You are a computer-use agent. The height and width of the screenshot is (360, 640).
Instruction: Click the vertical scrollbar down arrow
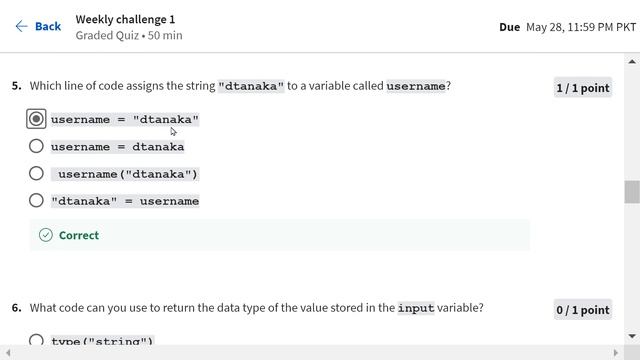(632, 336)
